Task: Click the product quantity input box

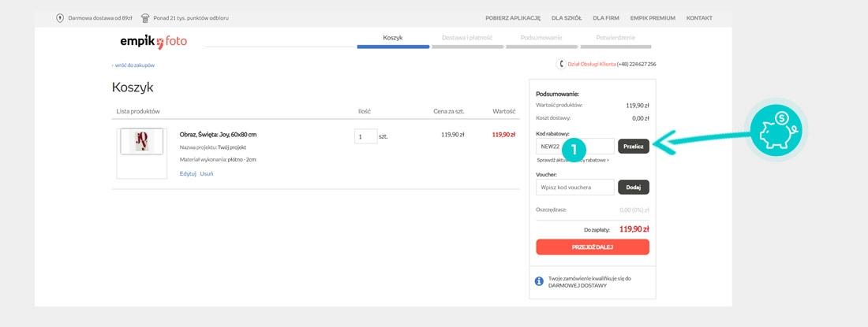Action: pos(365,136)
